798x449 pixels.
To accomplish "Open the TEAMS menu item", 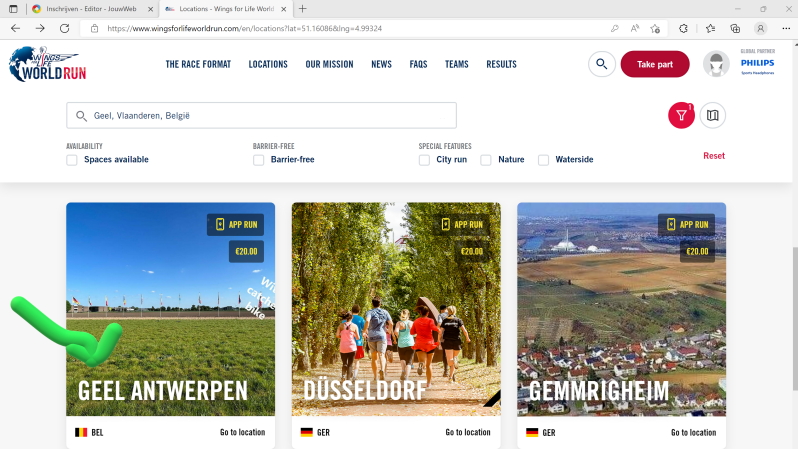I will [457, 64].
